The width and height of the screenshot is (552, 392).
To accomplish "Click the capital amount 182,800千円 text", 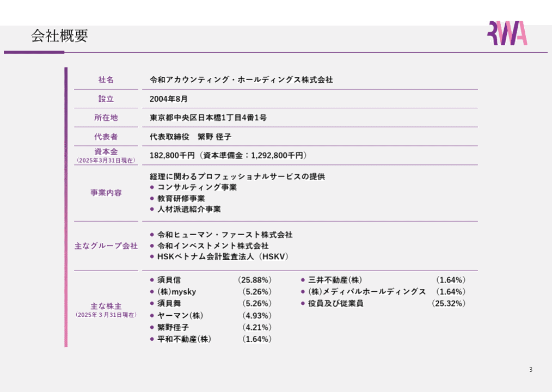I will pyautogui.click(x=228, y=155).
